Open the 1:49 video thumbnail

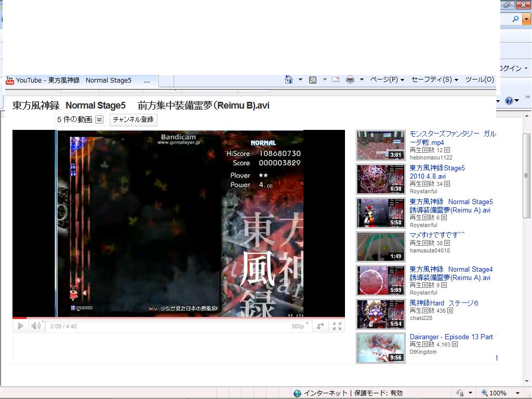click(x=381, y=247)
